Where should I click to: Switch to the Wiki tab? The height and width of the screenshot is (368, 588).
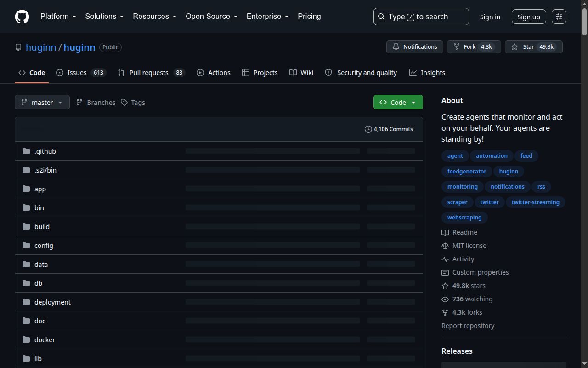click(301, 73)
